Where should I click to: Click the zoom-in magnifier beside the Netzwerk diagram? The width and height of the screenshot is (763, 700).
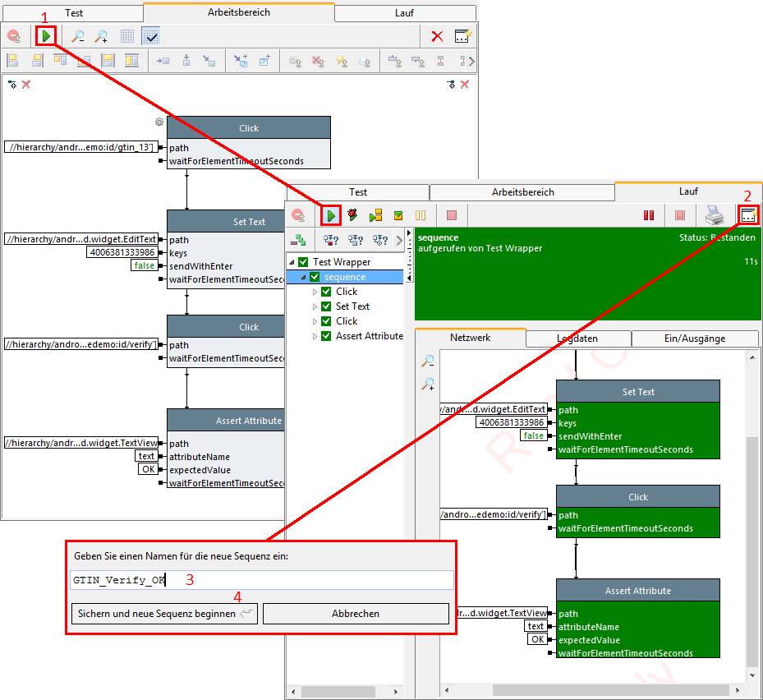428,384
